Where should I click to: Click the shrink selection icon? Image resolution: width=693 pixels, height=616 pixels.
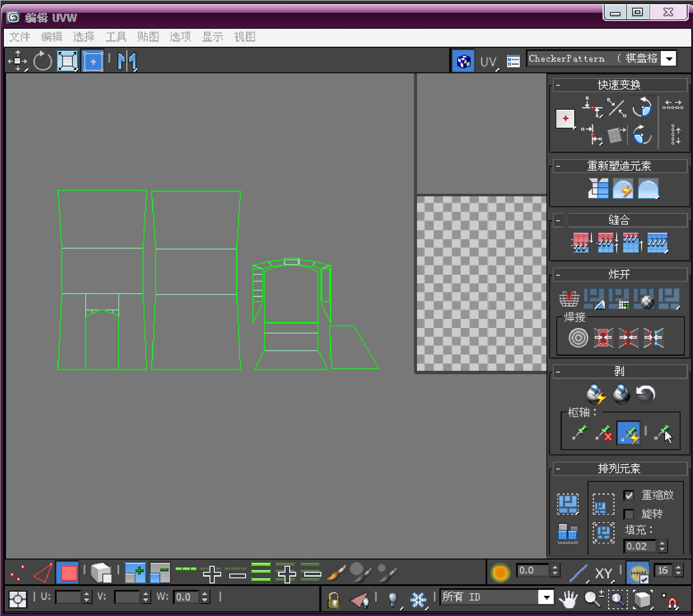tap(160, 573)
